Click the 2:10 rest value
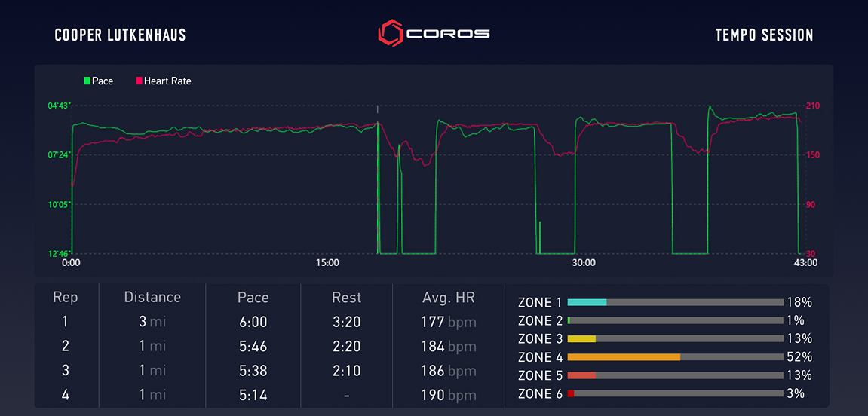The height and width of the screenshot is (416, 868). pos(346,371)
